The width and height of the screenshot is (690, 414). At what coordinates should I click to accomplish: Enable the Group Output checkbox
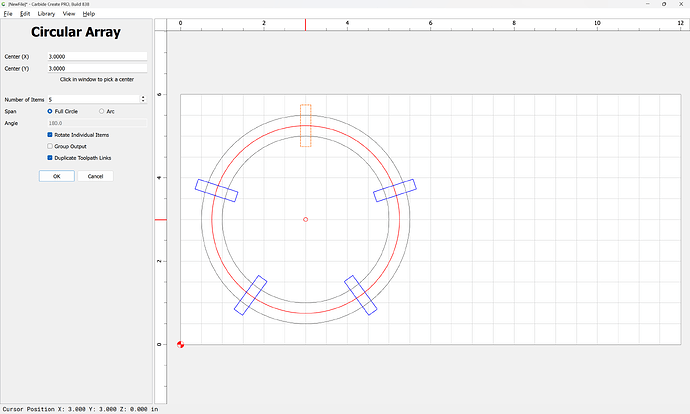(x=50, y=146)
